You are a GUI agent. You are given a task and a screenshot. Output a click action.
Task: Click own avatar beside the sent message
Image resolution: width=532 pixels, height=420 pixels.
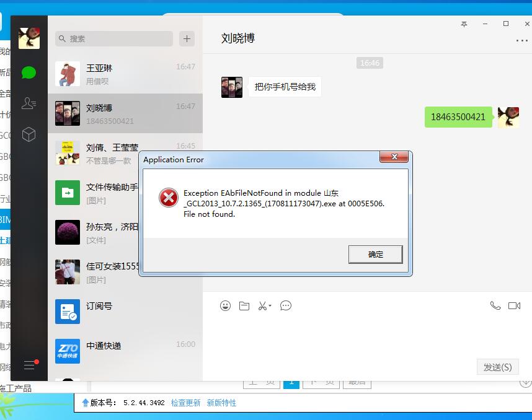[508, 117]
